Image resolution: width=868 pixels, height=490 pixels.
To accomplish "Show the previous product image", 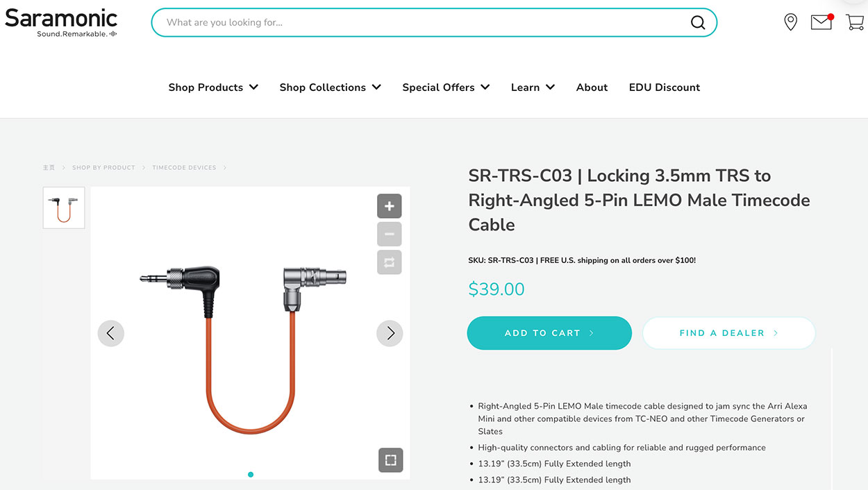I will (111, 333).
